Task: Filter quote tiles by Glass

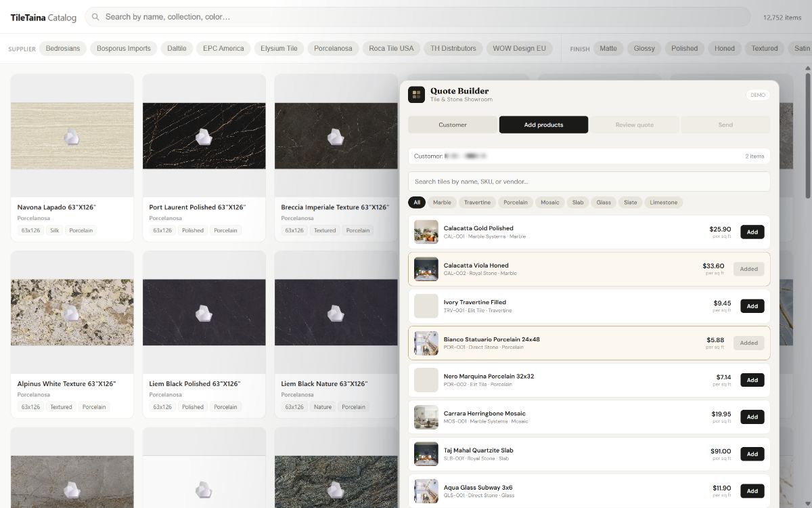Action: tap(604, 203)
